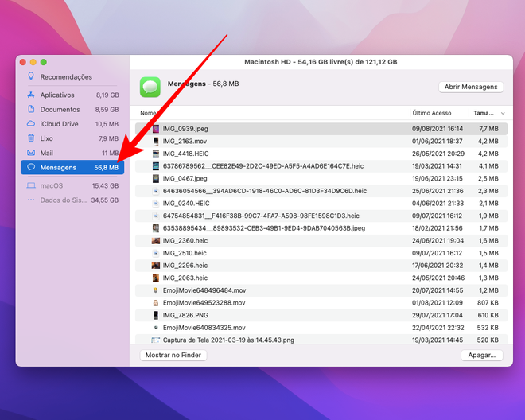
Task: Select file 64636054566__394AD6CD heic
Action: pyautogui.click(x=265, y=191)
